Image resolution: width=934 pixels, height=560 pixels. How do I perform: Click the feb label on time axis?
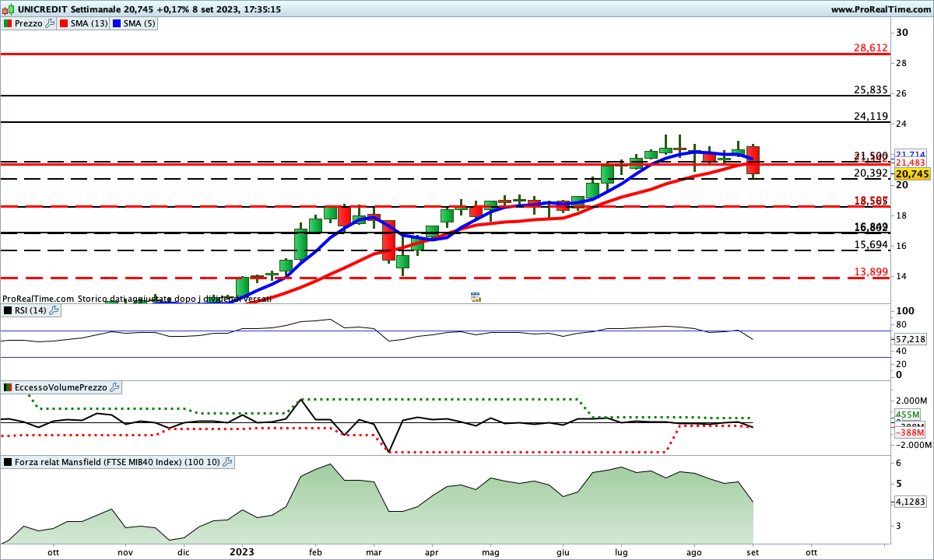point(316,551)
